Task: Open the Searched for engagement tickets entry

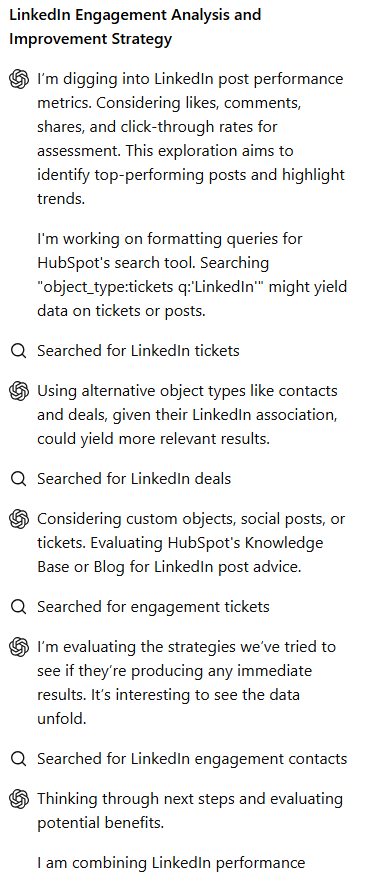Action: pos(153,607)
